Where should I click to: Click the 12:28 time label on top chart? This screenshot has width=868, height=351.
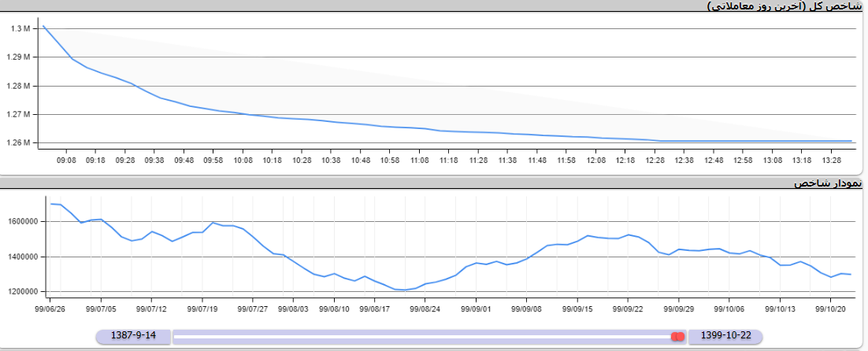pos(655,160)
